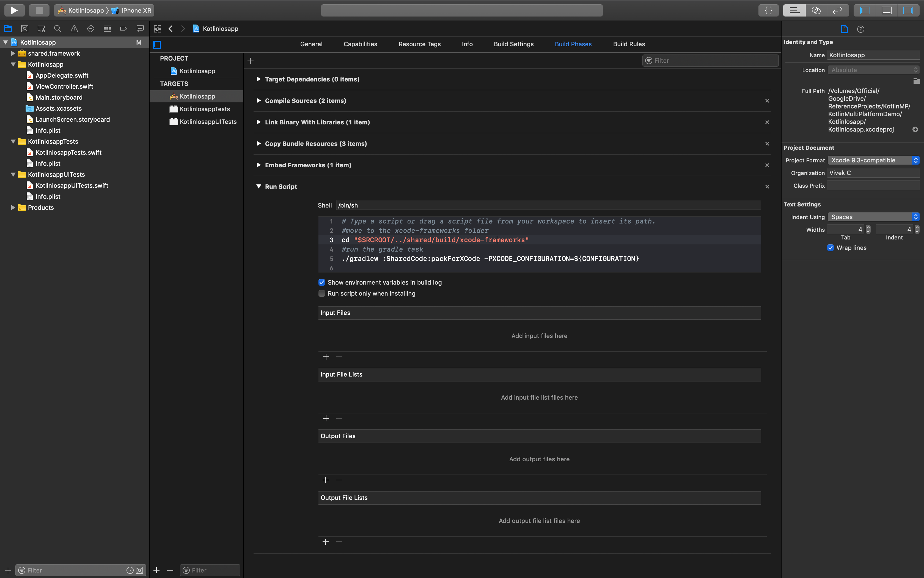Toggle recent files filter clock icon
Image resolution: width=924 pixels, height=578 pixels.
(130, 570)
